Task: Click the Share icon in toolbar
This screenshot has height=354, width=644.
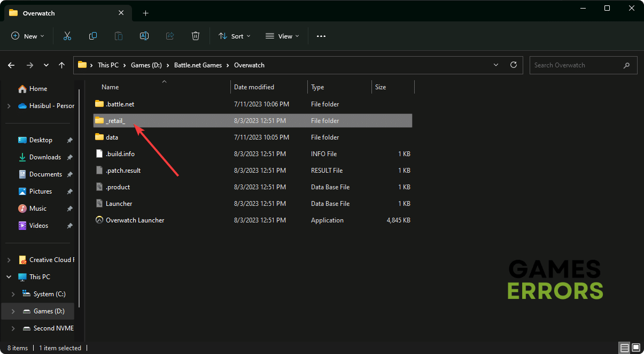Action: 170,36
